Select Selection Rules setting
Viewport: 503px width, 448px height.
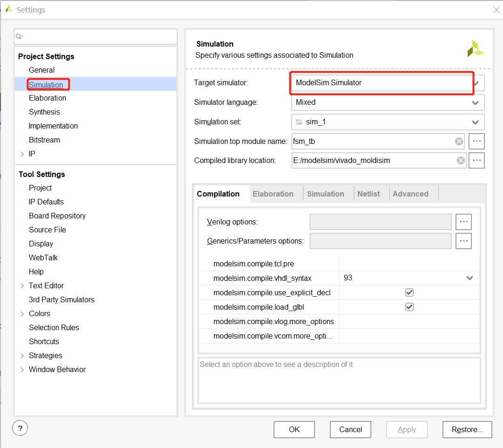coord(54,327)
